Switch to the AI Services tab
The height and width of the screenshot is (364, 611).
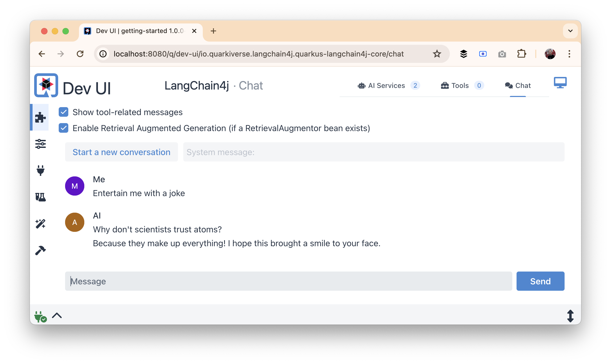pyautogui.click(x=388, y=86)
